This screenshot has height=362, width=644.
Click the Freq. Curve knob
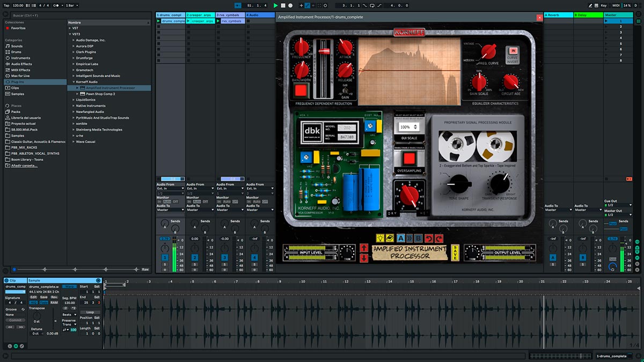click(488, 51)
